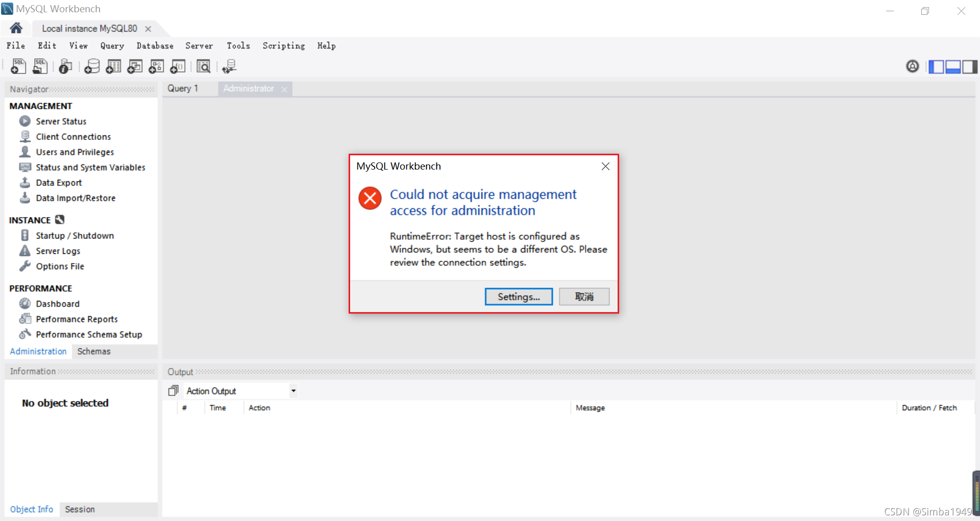Click Search table data icon
Viewport: 980px width, 521px height.
pyautogui.click(x=203, y=66)
